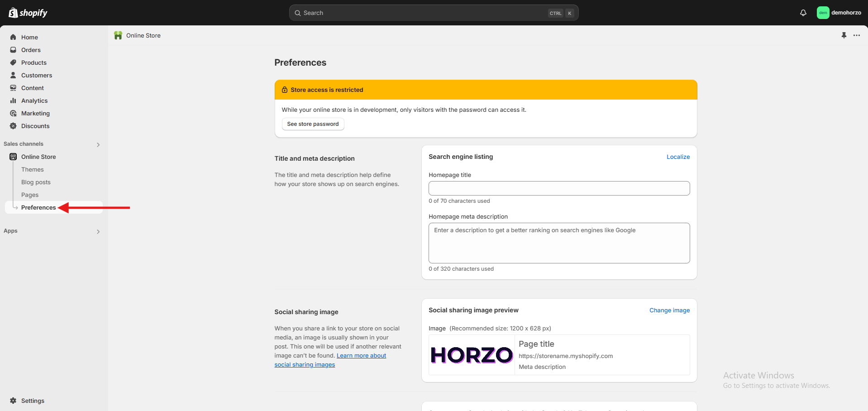Expand the Apps section chevron

pos(98,232)
